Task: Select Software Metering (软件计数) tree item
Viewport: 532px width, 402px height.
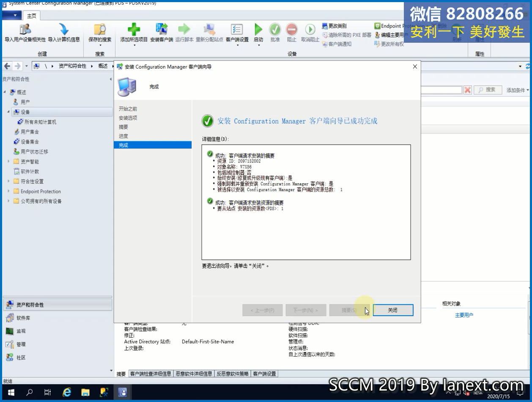Action: 30,171
